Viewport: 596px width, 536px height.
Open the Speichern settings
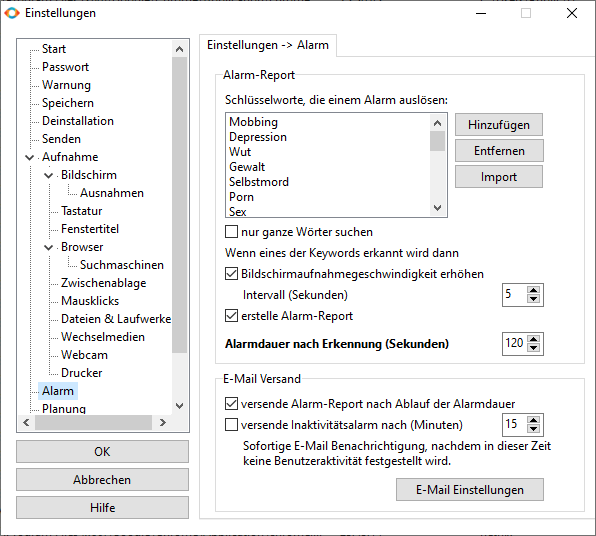click(x=68, y=103)
